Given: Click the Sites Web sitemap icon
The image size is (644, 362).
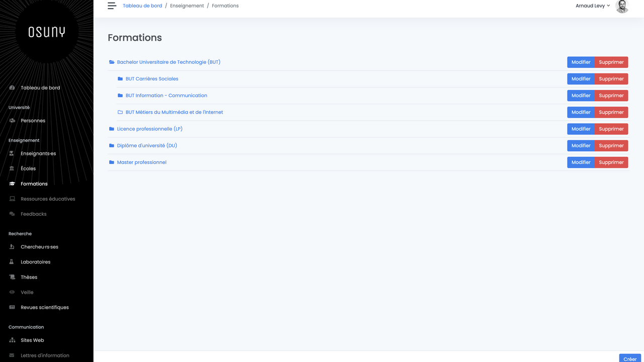Looking at the screenshot, I should tap(12, 340).
